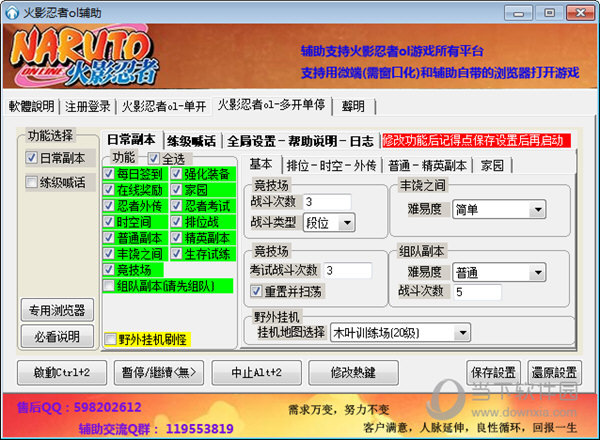
Task: Open 全局设置-帮助说明-日志 tab
Action: (x=300, y=141)
